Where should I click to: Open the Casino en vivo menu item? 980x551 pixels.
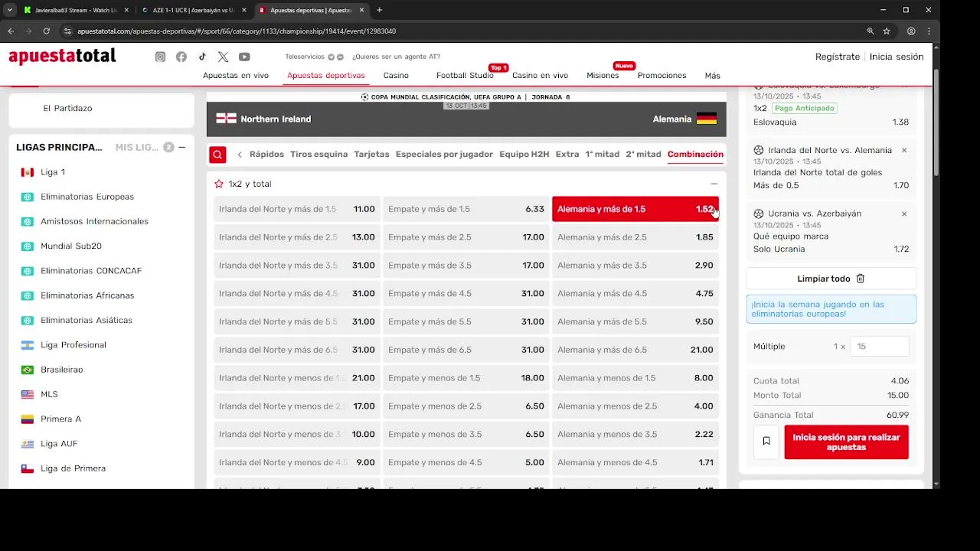click(x=540, y=76)
